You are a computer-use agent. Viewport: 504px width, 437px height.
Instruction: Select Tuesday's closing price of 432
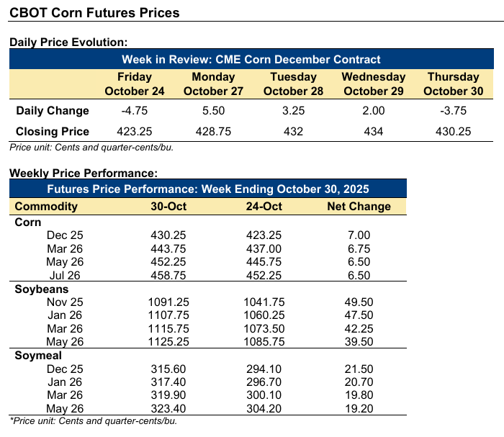click(x=294, y=132)
